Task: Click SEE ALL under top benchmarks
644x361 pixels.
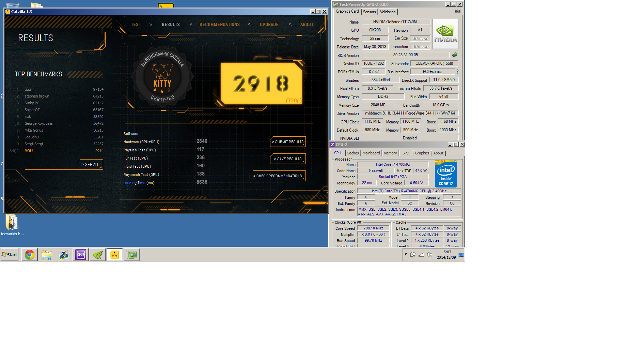Action: (90, 164)
